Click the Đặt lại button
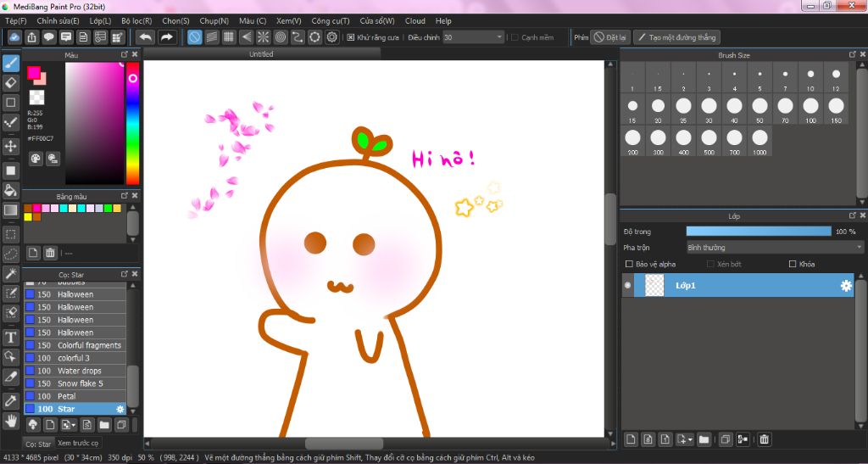This screenshot has height=464, width=868. 609,37
